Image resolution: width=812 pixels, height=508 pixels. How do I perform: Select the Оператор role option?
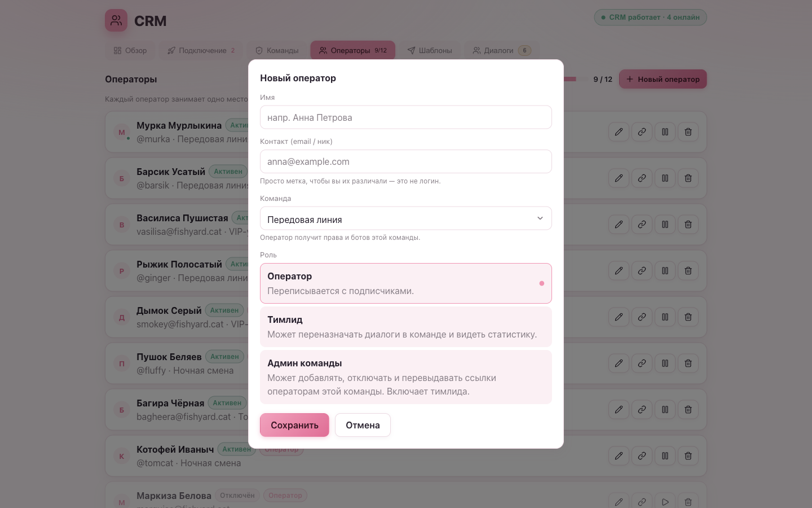(x=406, y=283)
